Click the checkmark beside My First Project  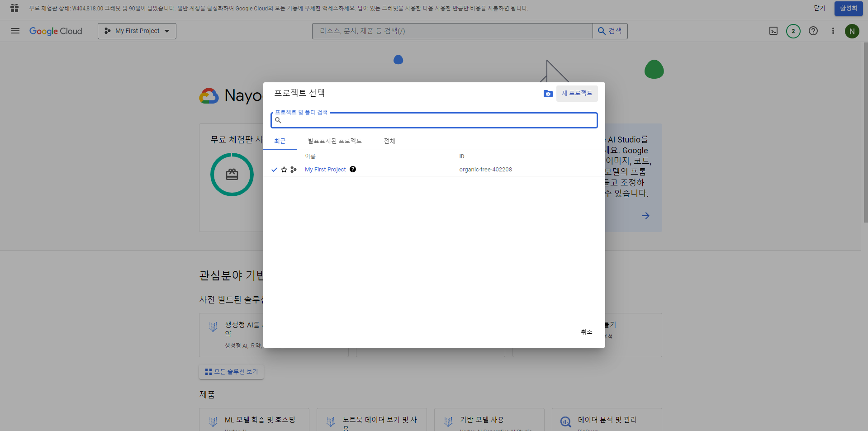pos(274,170)
